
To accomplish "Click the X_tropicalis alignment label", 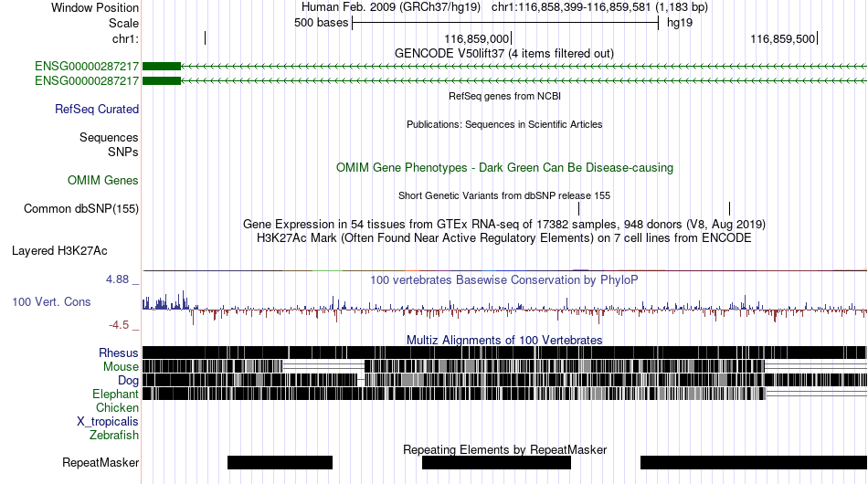I will [x=108, y=422].
